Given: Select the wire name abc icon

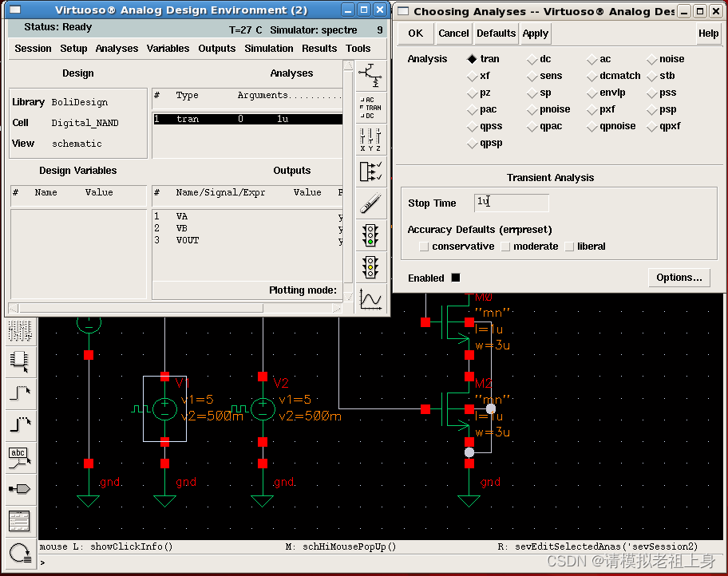Looking at the screenshot, I should 19,457.
